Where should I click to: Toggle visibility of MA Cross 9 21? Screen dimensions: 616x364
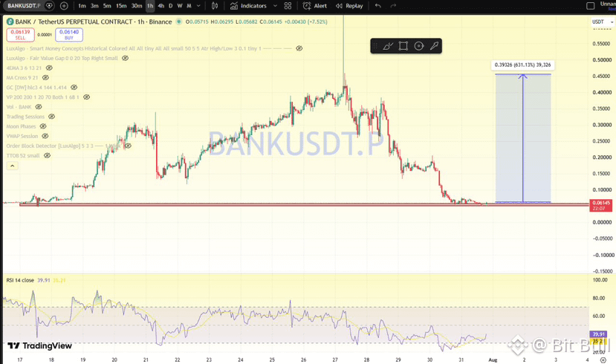click(x=45, y=78)
